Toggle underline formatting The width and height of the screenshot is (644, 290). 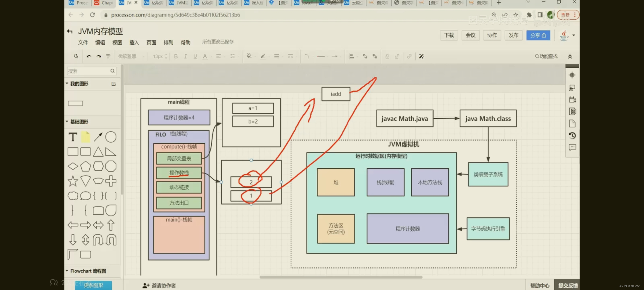tap(195, 56)
